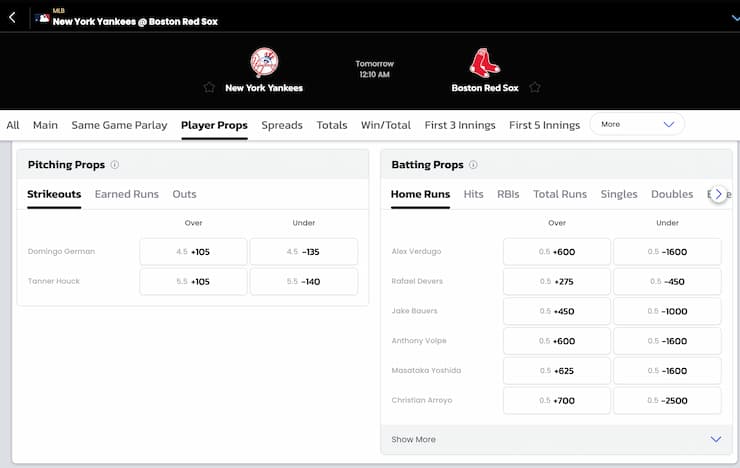Bet Rafael Devers over 0.5 at +275

pos(557,281)
